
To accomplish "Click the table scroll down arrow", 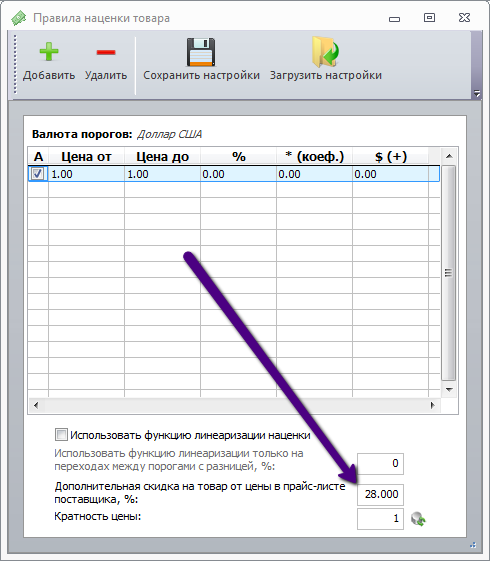I will coord(449,390).
